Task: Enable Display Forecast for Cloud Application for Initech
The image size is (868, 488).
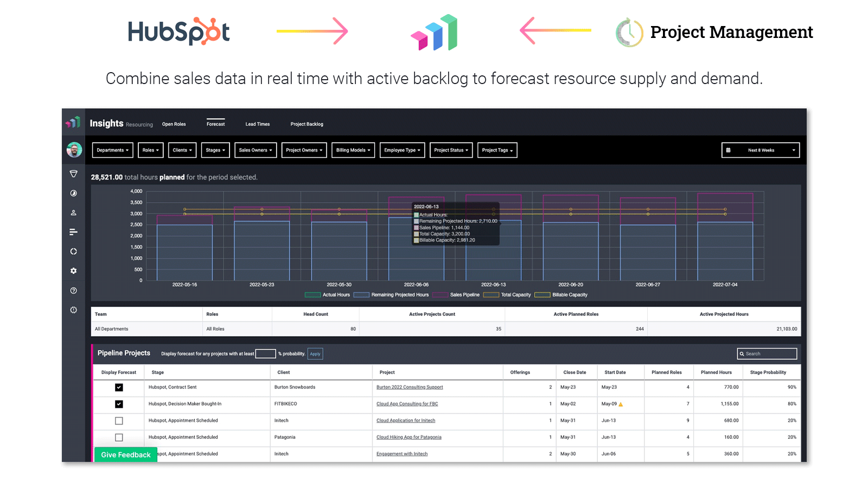Action: tap(118, 421)
